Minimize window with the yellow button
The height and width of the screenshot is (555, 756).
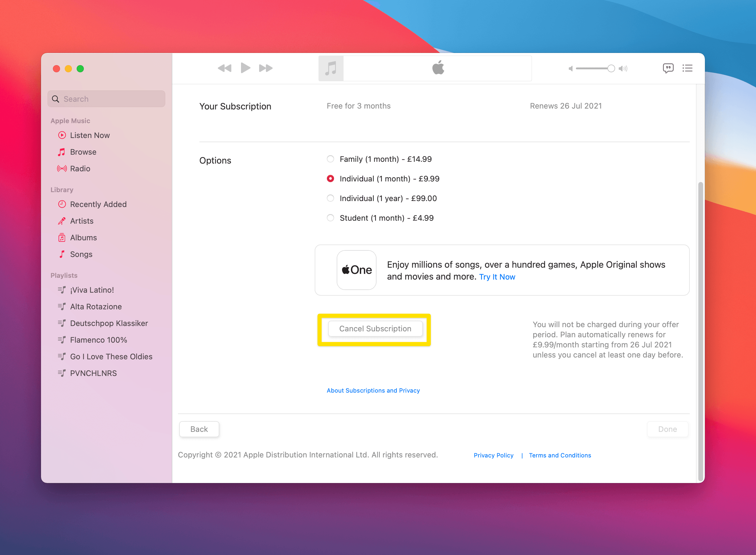[68, 69]
